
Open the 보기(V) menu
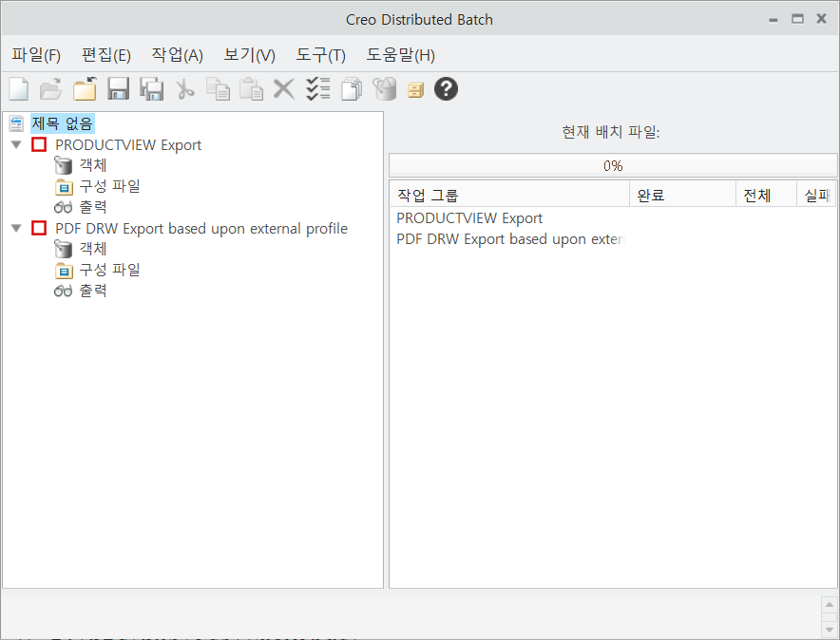click(x=249, y=54)
